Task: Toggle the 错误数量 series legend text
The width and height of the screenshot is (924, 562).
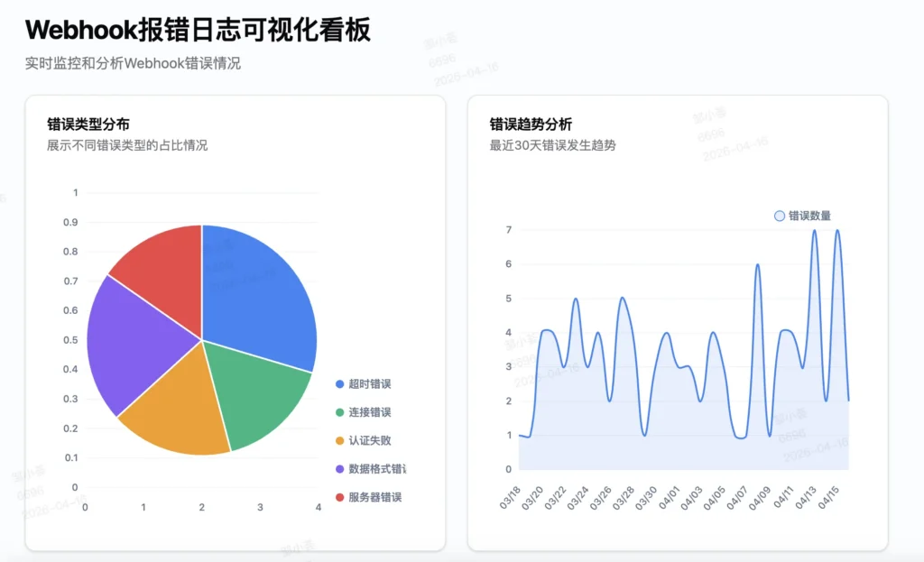Action: coord(809,216)
